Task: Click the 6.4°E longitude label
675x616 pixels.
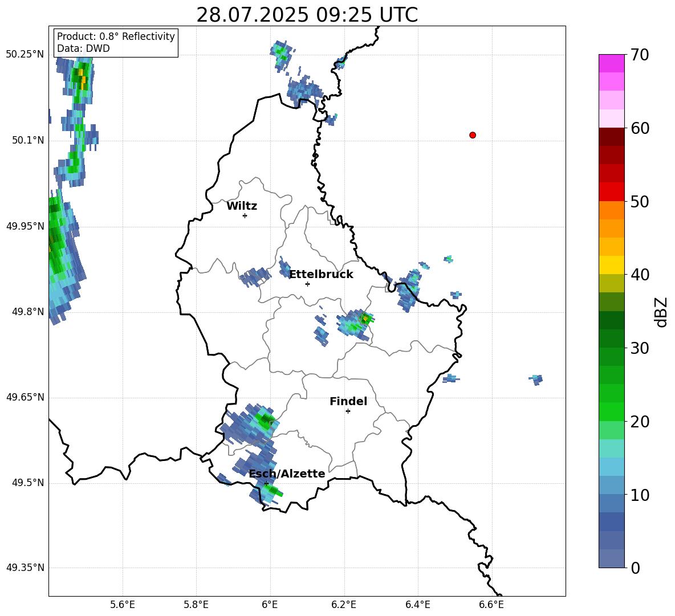Action: pos(417,605)
